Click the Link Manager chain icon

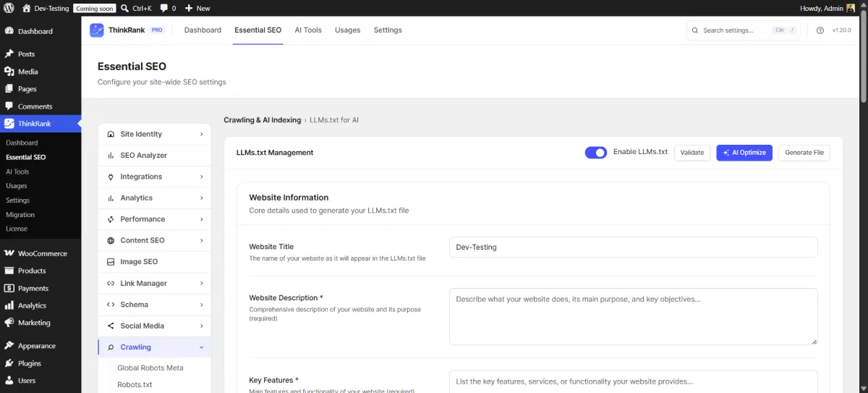(x=111, y=283)
